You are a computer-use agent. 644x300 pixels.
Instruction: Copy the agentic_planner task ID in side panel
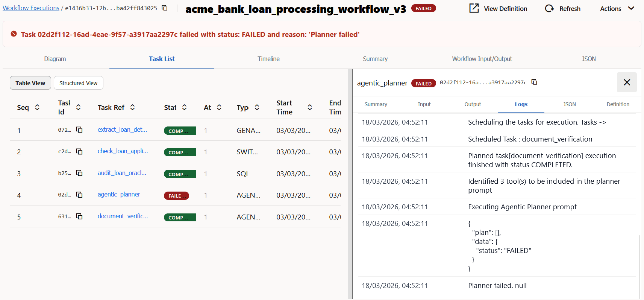click(x=534, y=82)
